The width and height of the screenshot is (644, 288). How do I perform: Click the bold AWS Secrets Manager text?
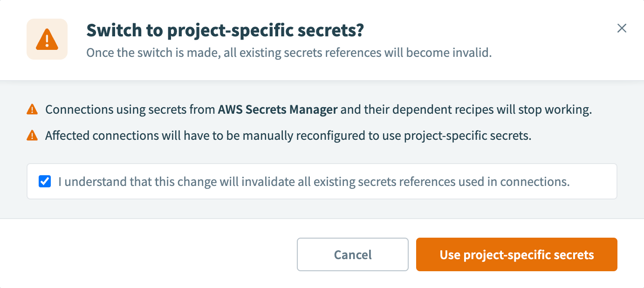point(278,109)
